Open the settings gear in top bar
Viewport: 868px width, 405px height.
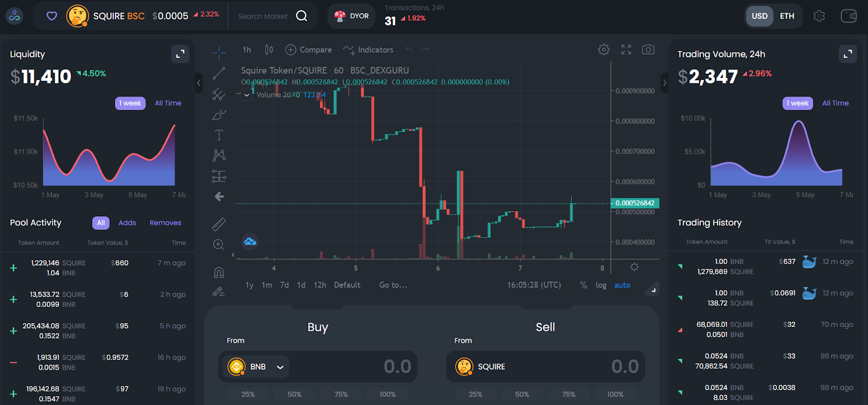click(x=819, y=16)
